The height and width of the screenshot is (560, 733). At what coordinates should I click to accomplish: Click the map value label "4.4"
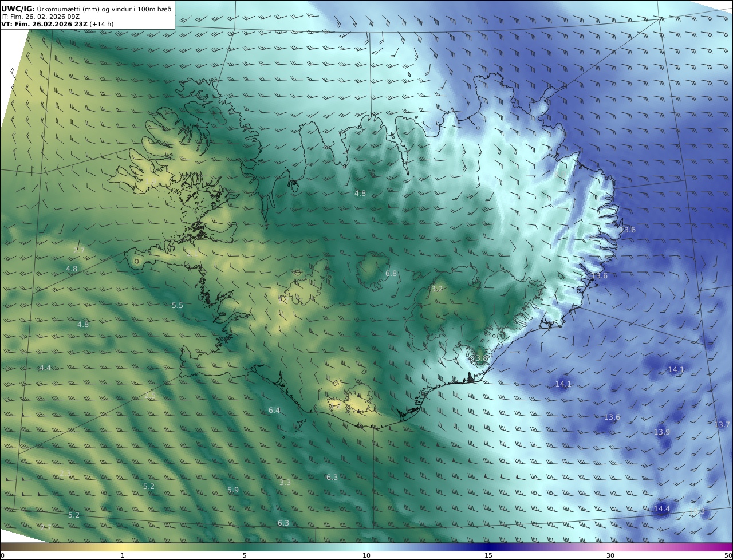click(45, 368)
